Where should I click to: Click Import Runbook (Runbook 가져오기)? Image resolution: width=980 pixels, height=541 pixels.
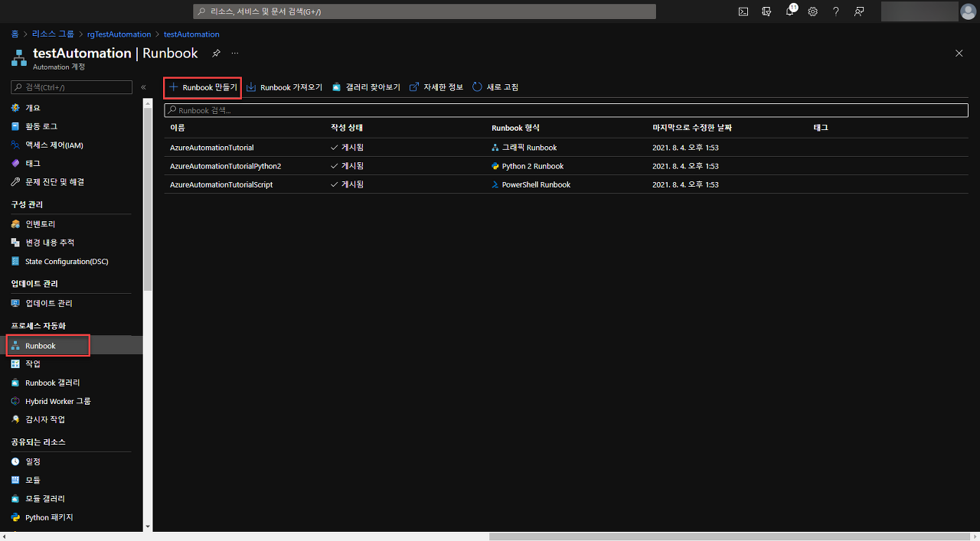(x=285, y=87)
